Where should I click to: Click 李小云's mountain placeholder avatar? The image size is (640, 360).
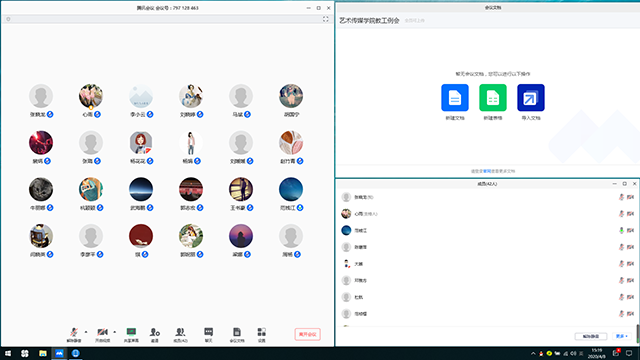click(x=141, y=96)
